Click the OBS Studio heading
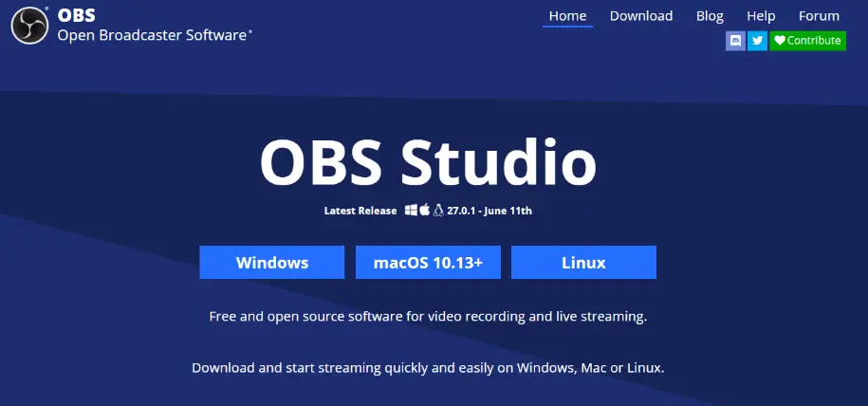Viewport: 868px width, 406px height. [428, 162]
